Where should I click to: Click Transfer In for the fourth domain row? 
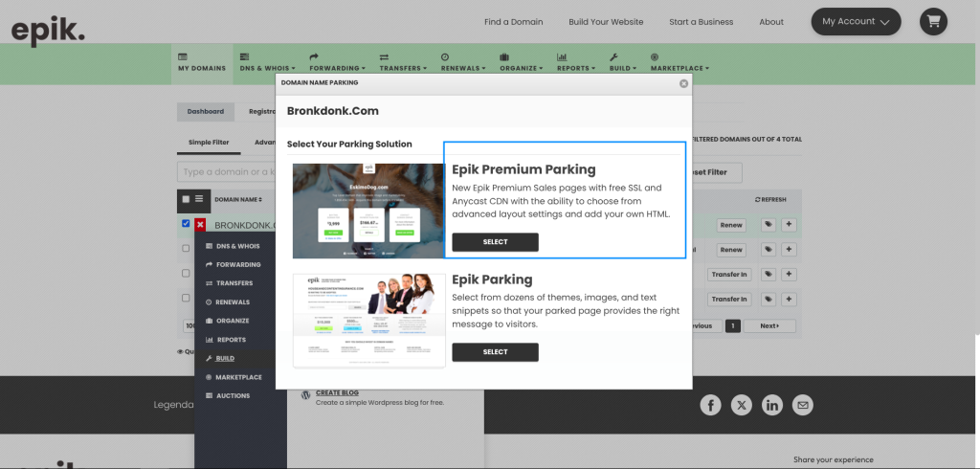click(729, 299)
